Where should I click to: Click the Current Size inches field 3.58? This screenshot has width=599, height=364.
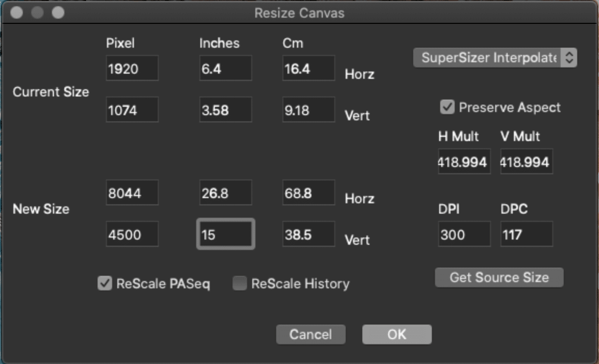click(x=225, y=109)
